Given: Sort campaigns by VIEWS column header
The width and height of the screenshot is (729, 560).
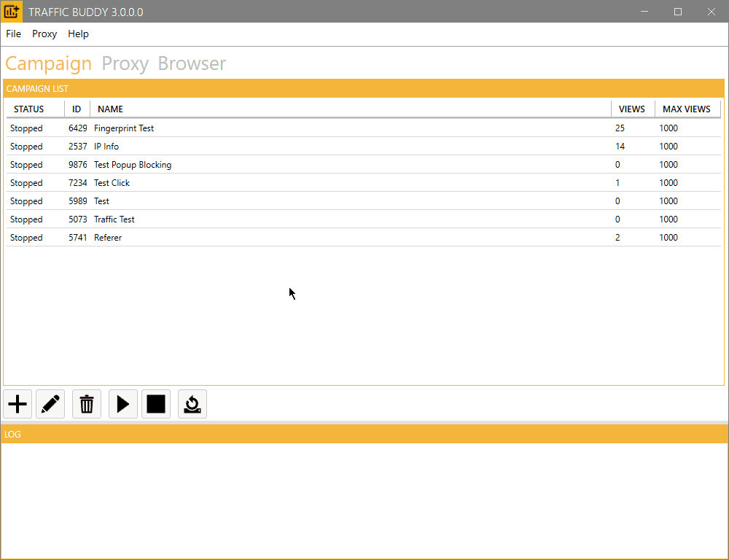Looking at the screenshot, I should (631, 109).
